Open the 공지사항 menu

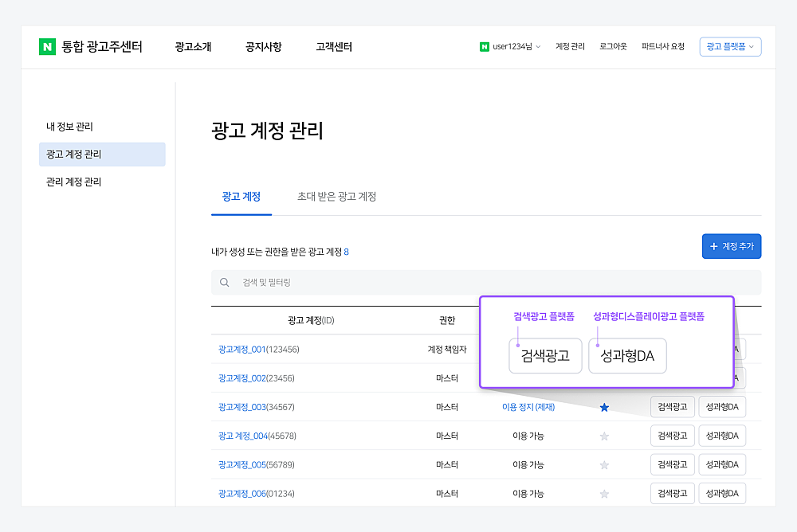tap(263, 47)
